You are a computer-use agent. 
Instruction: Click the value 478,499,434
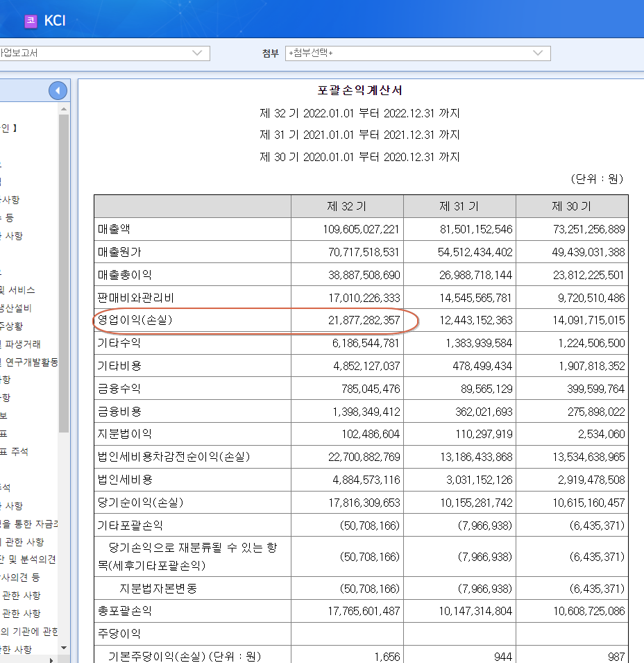(482, 366)
